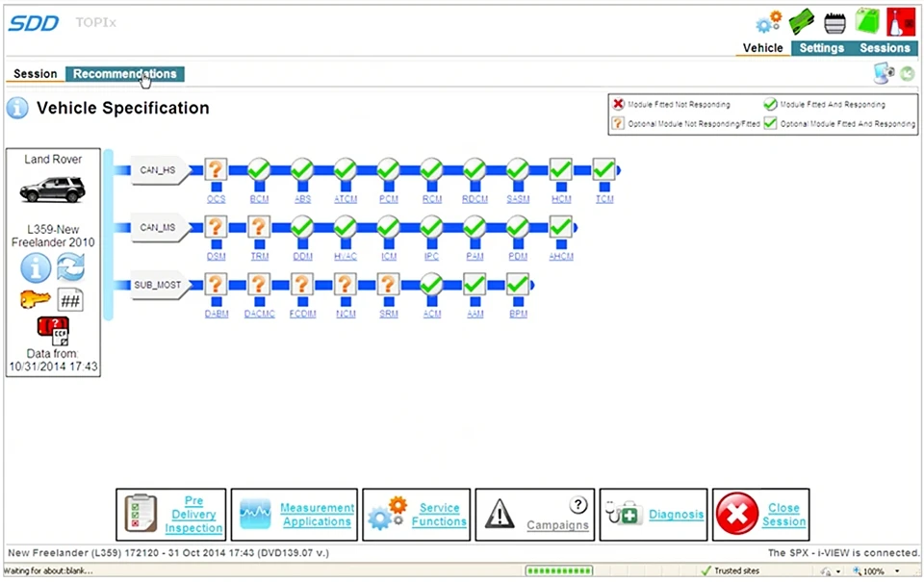Select the ABS module status icon
924x582 pixels.
(x=302, y=169)
